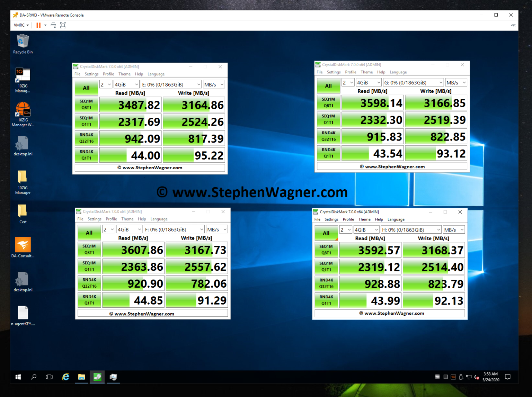The width and height of the screenshot is (532, 397).
Task: Open the Settings menu in CrystalDiskMark
Action: tap(91, 74)
